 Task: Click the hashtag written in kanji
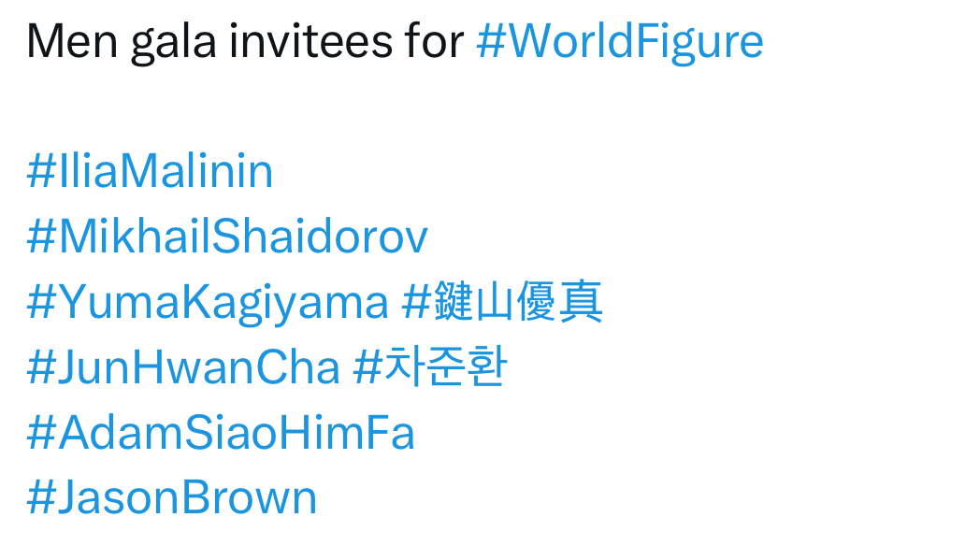pyautogui.click(x=502, y=303)
